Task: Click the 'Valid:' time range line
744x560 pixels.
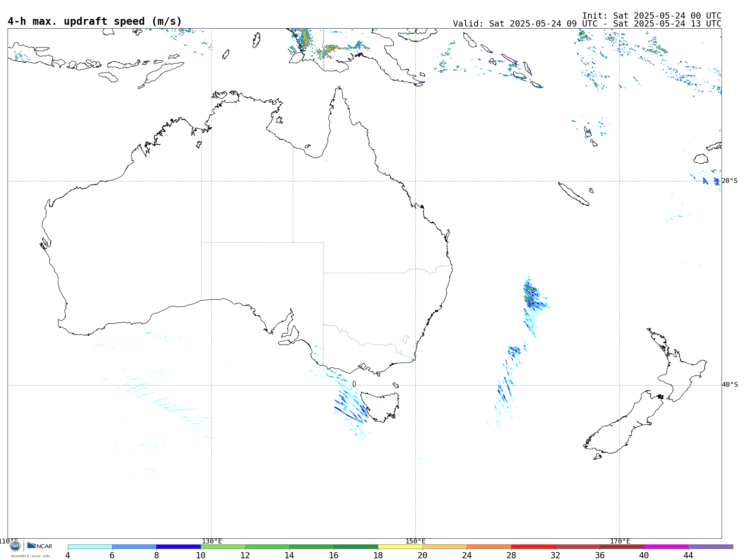Action: coord(587,24)
